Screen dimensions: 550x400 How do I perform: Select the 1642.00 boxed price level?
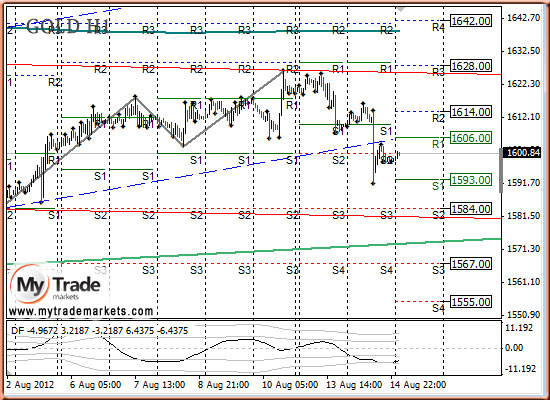[x=471, y=21]
